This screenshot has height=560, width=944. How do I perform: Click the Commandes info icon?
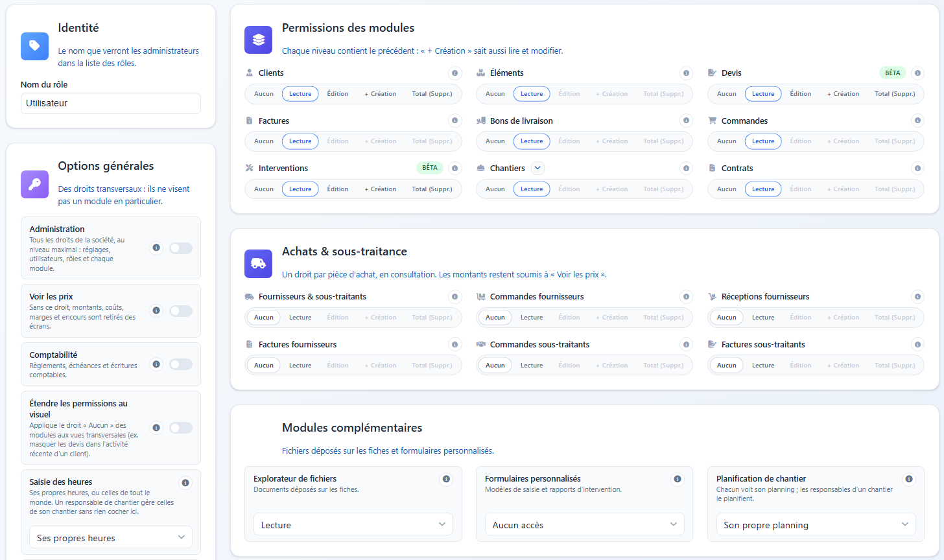click(917, 121)
